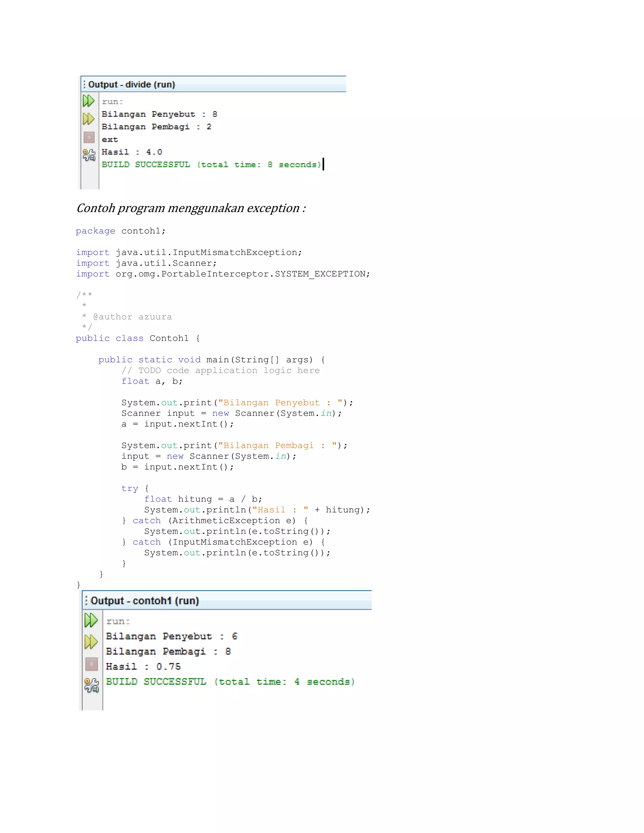Screen dimensions: 644x833
Task: Click Stop icon in contoh1 output panel
Action: coord(92,664)
